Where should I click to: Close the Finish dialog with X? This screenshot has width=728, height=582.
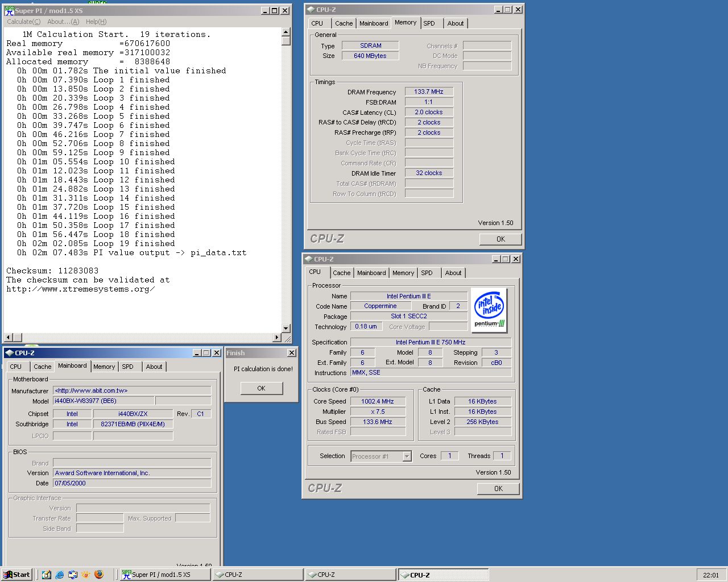[x=292, y=353]
